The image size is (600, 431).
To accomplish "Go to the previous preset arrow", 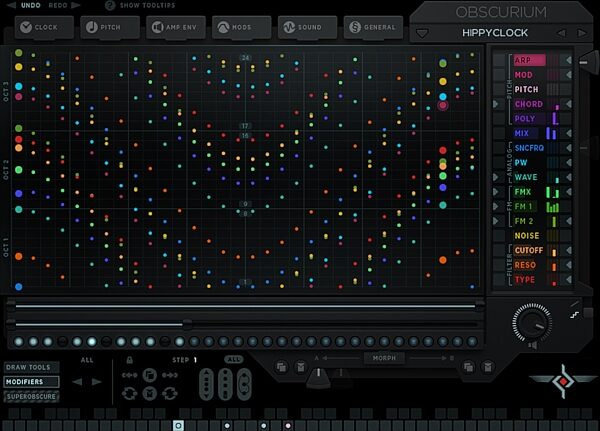I will 561,33.
